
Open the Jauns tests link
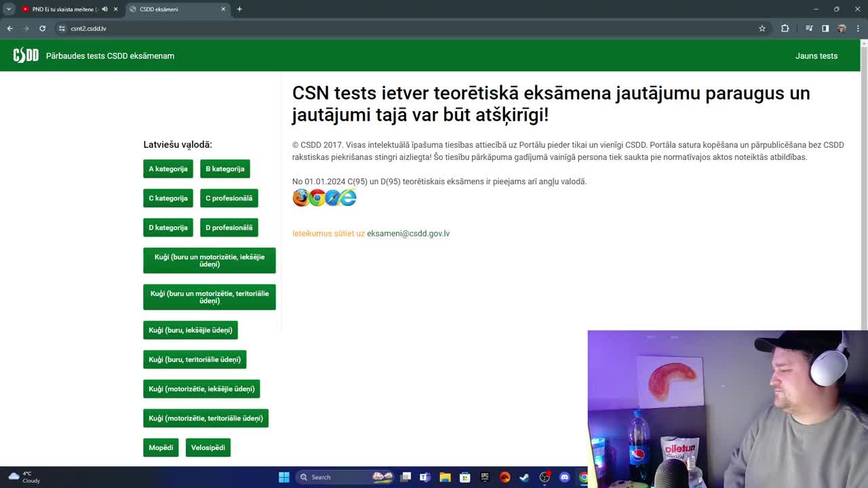(x=816, y=56)
